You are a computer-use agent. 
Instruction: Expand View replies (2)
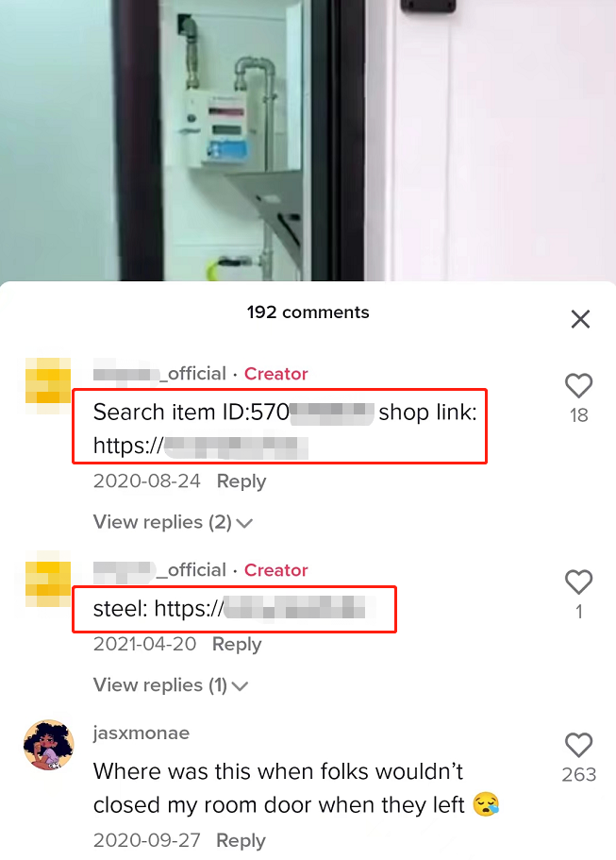tap(173, 522)
